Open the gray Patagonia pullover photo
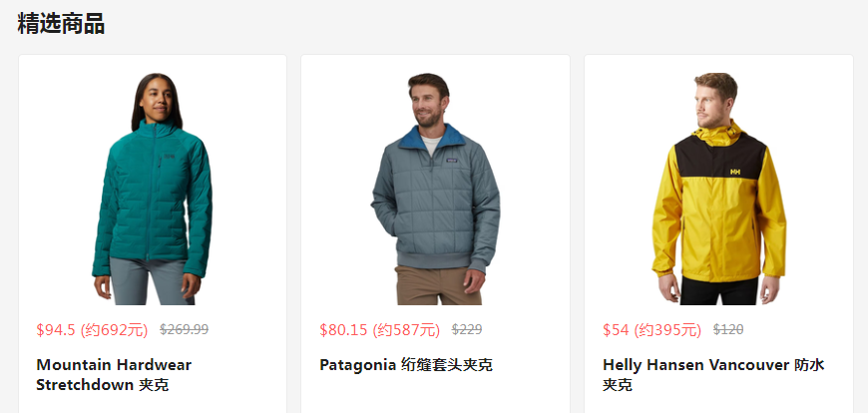Image resolution: width=868 pixels, height=413 pixels. pyautogui.click(x=436, y=189)
